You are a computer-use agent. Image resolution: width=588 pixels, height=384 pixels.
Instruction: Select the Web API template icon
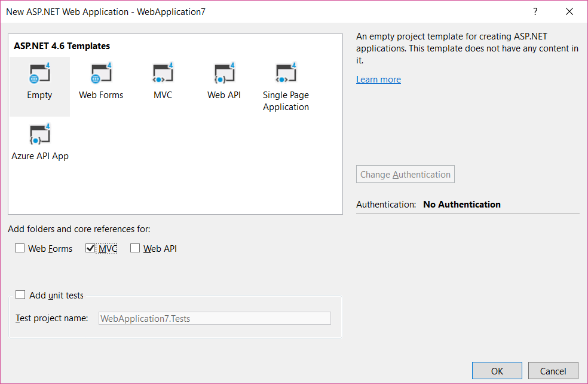(x=224, y=74)
